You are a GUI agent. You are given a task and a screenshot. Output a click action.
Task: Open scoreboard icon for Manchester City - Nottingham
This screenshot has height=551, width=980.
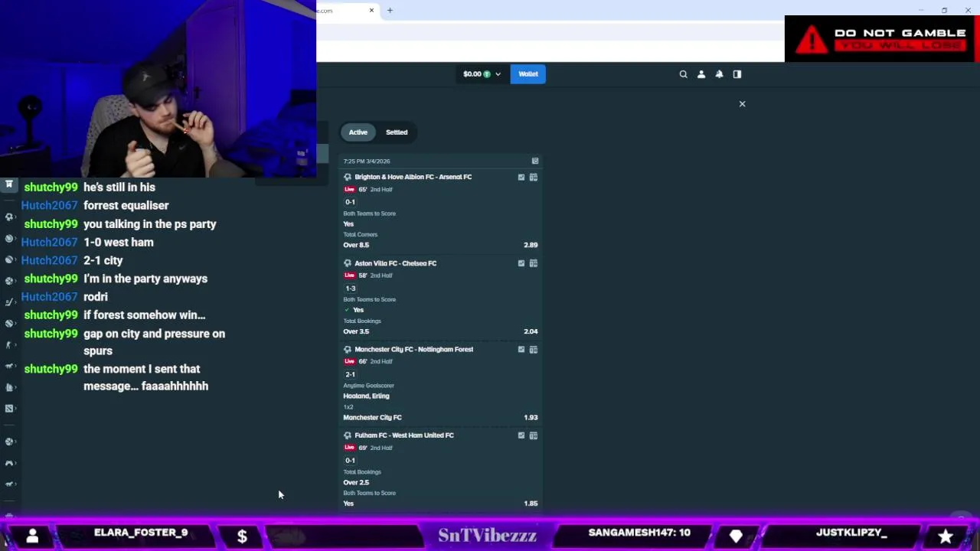click(x=534, y=349)
